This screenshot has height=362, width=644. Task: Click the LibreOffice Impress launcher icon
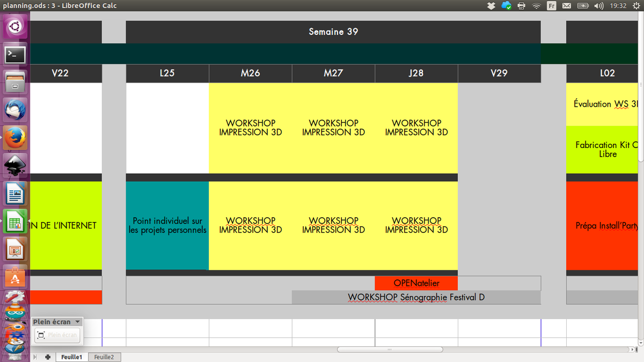[14, 249]
